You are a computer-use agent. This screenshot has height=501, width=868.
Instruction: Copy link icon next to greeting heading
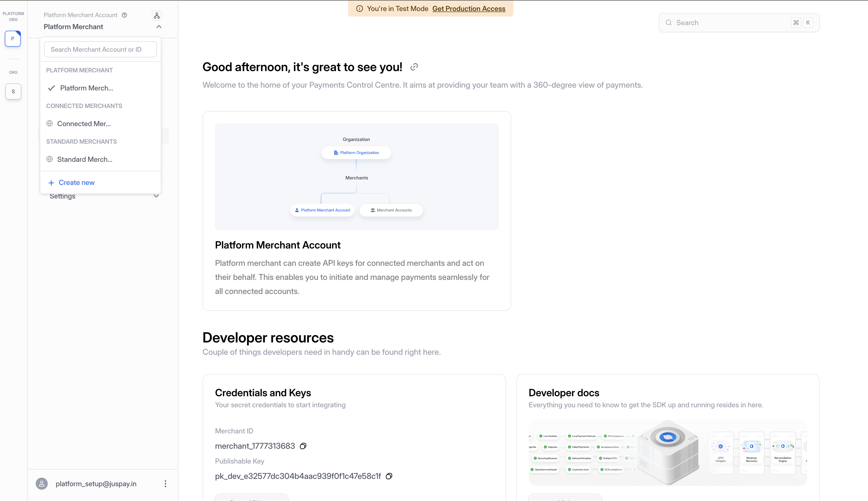pos(414,67)
